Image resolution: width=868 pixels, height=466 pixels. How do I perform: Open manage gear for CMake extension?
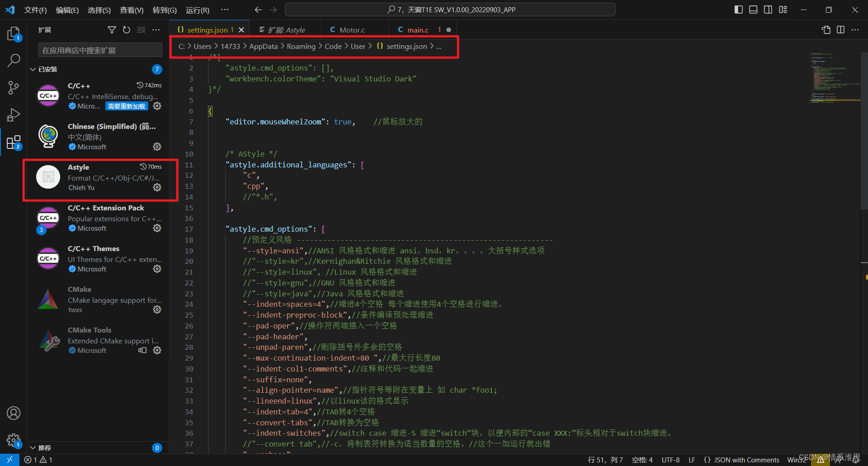coord(157,309)
